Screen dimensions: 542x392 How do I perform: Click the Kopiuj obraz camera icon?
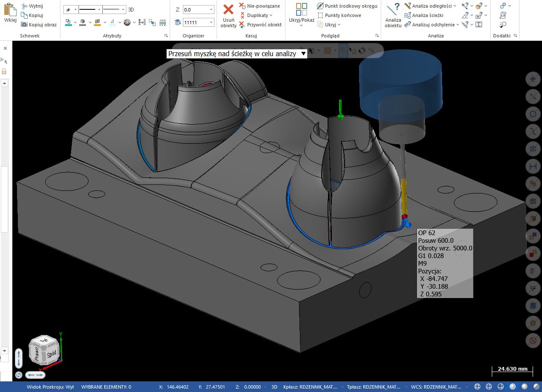25,25
